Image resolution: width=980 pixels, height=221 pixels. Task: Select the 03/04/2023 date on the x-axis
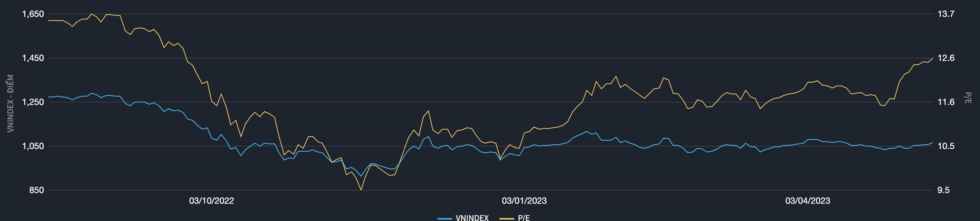coord(807,201)
